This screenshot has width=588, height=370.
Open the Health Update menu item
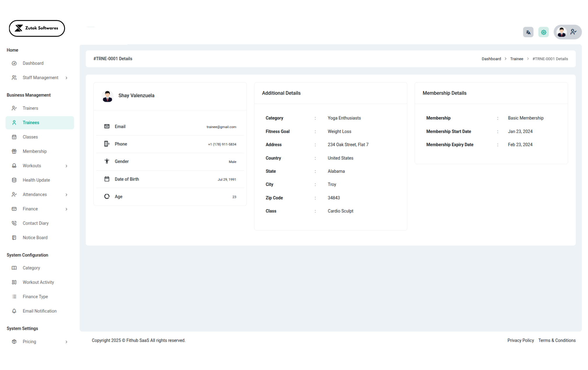pyautogui.click(x=36, y=180)
